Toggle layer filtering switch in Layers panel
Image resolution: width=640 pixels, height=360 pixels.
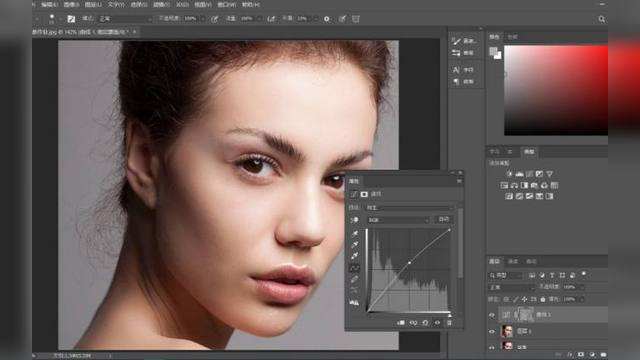(x=584, y=274)
